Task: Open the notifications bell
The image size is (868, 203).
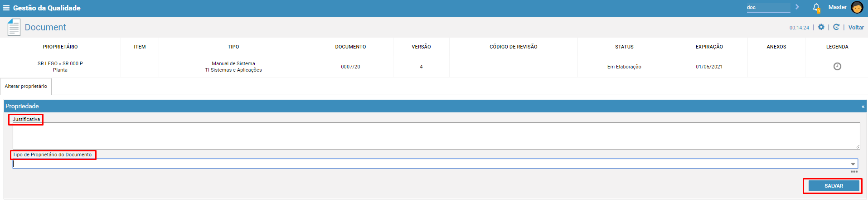Action: coord(816,8)
